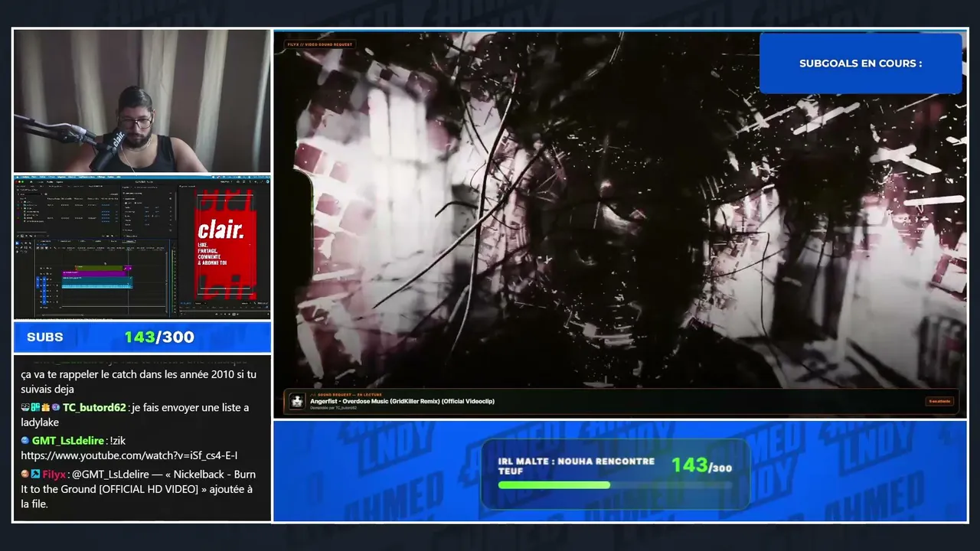Click the Nickelback - Burn It to the Ground message
The width and height of the screenshot is (980, 551).
click(139, 489)
